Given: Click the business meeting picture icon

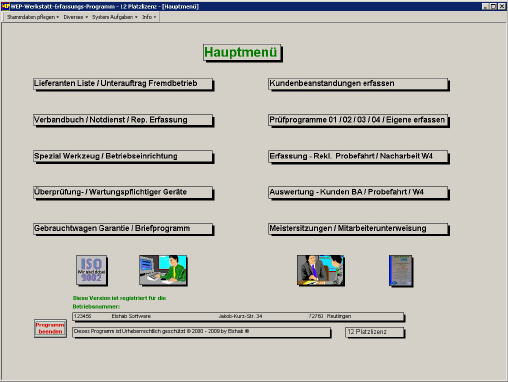Looking at the screenshot, I should [x=321, y=270].
